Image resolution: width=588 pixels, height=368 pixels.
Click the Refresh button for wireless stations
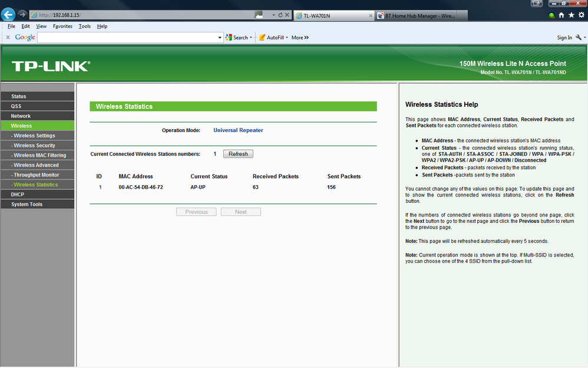238,154
